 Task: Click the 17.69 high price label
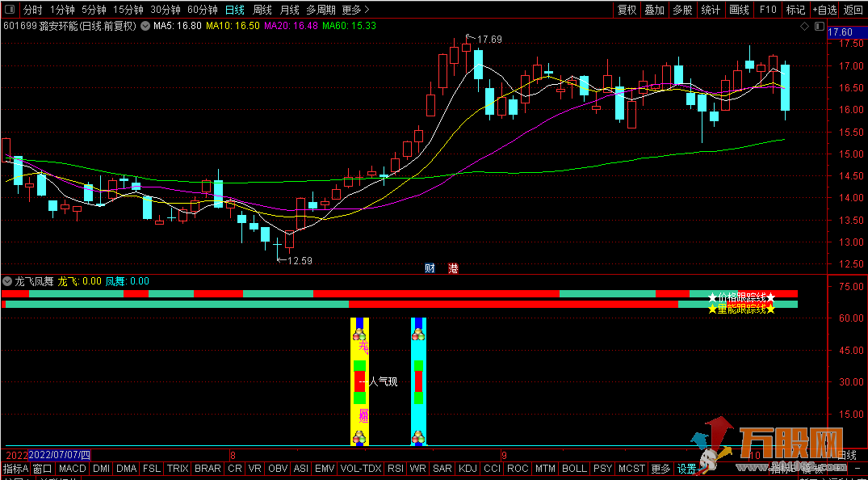[489, 40]
